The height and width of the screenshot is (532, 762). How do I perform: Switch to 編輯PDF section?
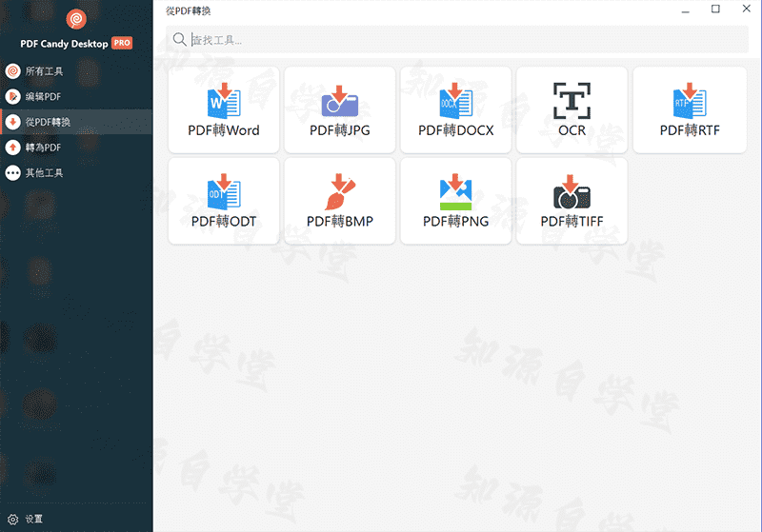click(76, 96)
